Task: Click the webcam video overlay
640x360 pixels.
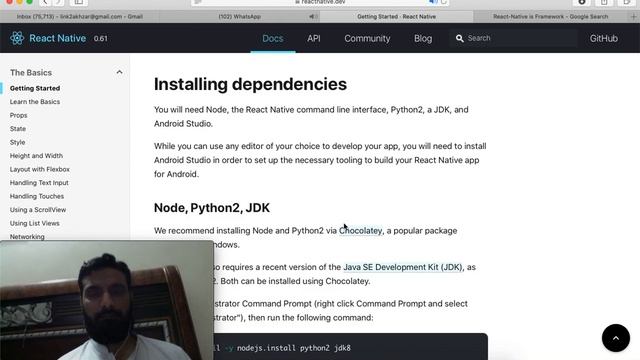Action: (x=107, y=300)
